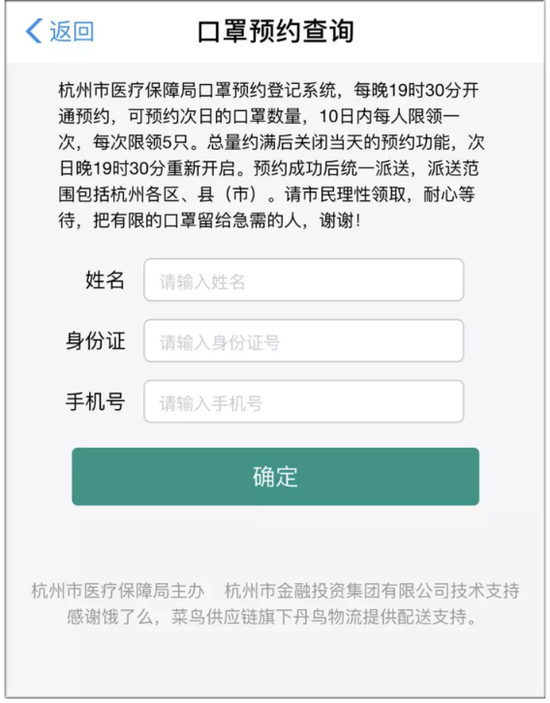This screenshot has height=703, width=550.
Task: Click the description line starting "杭州市医疗保障局口罩预约登记系统"
Action: click(x=269, y=90)
